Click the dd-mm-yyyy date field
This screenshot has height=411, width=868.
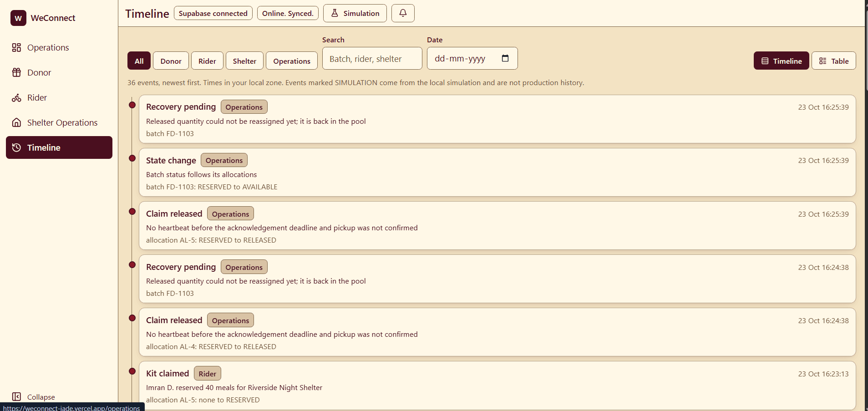click(x=472, y=59)
